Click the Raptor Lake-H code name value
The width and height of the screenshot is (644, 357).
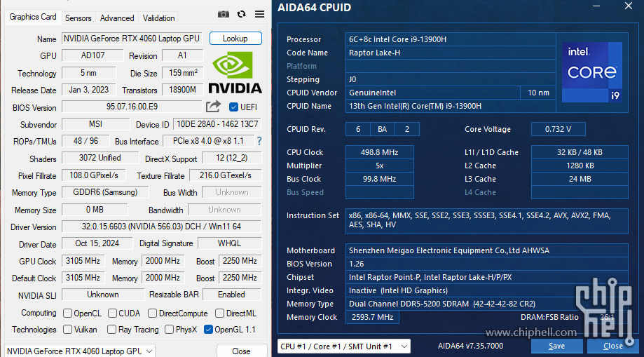coord(451,53)
